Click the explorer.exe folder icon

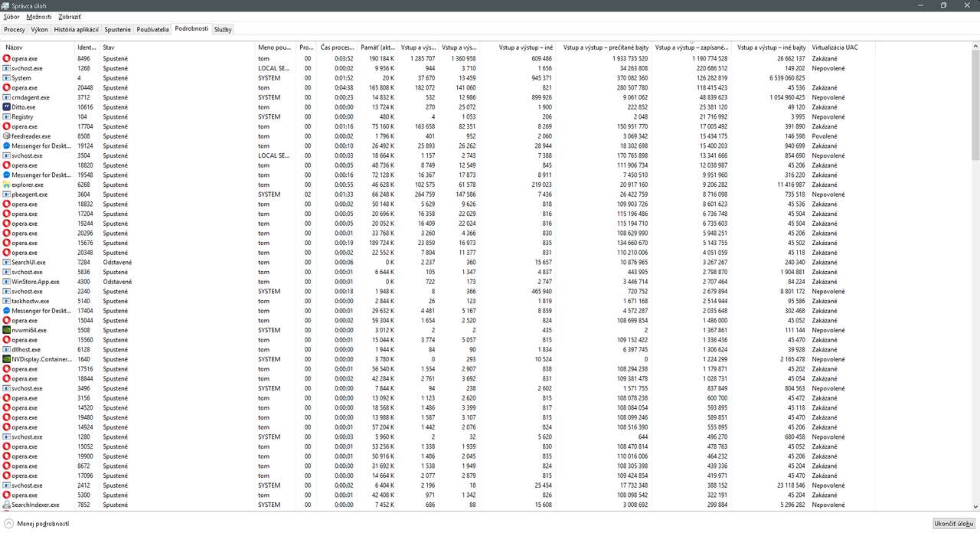tap(7, 185)
